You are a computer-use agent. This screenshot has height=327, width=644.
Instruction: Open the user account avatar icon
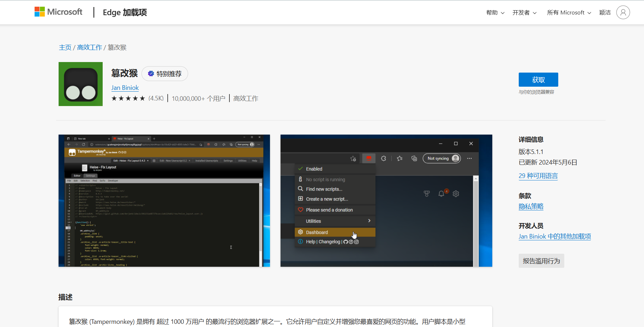623,12
